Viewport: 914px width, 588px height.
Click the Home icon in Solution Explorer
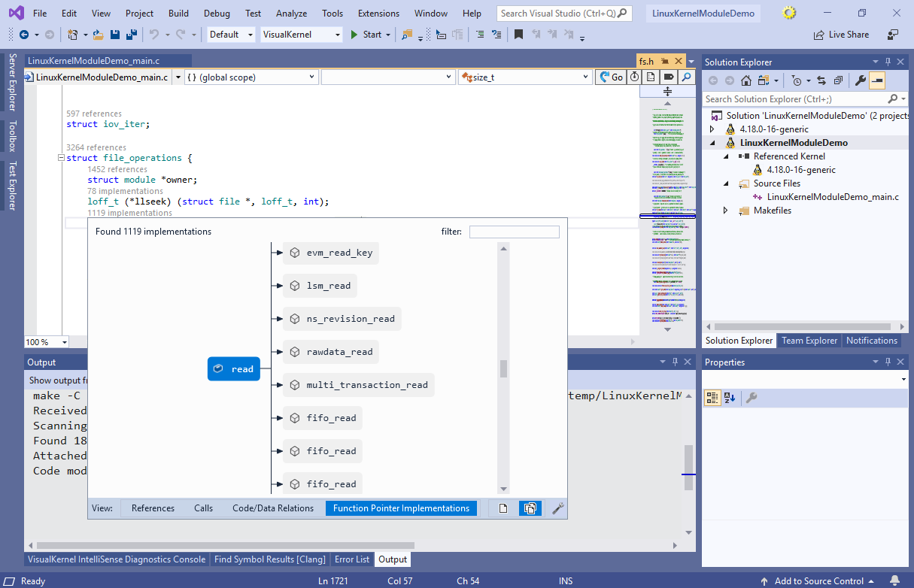746,80
